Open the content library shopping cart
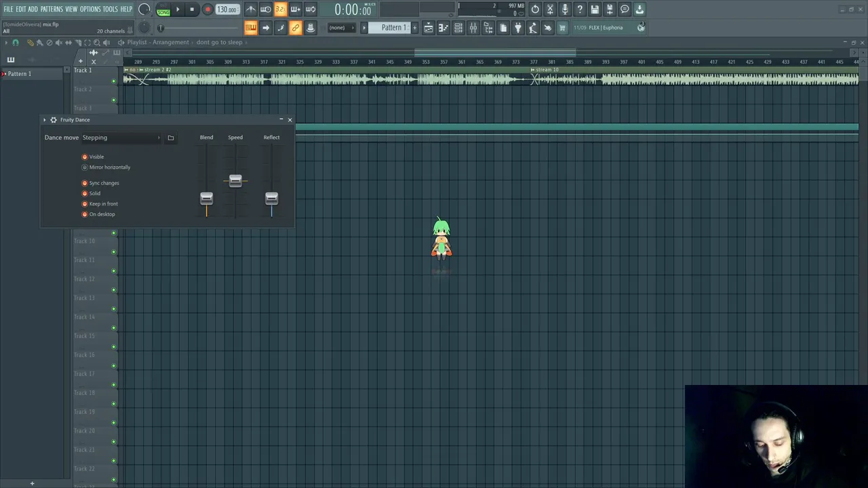Screen dimensions: 868x488 (x=562, y=28)
